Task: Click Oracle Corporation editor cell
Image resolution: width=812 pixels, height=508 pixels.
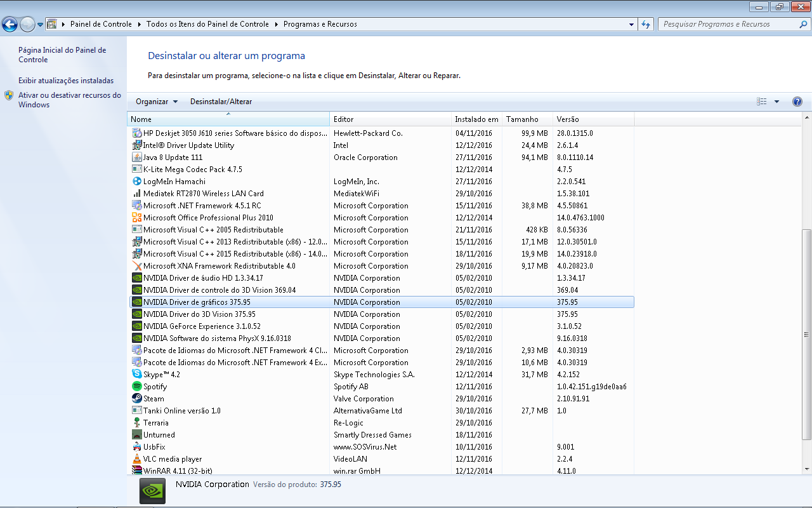Action: point(366,157)
